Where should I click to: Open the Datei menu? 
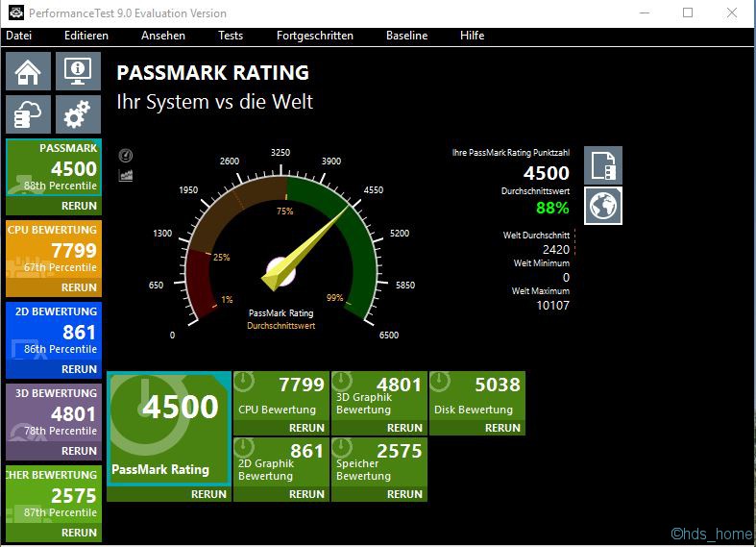tap(19, 36)
